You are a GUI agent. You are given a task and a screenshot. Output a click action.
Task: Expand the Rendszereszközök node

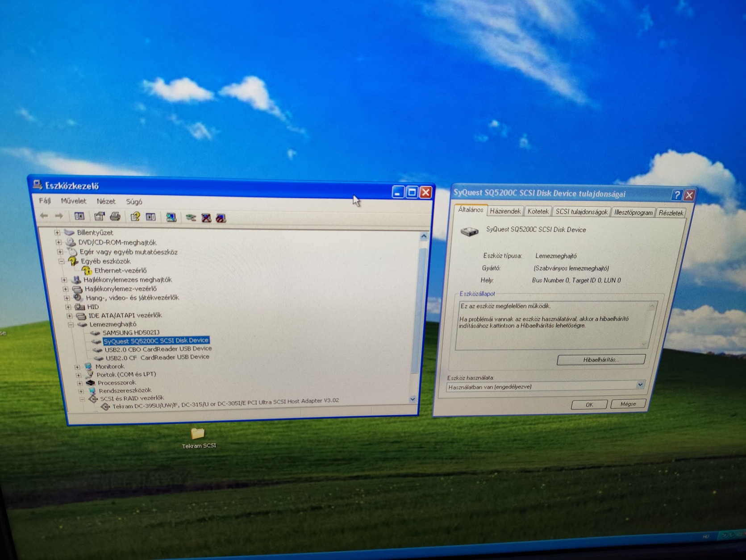[x=81, y=391]
